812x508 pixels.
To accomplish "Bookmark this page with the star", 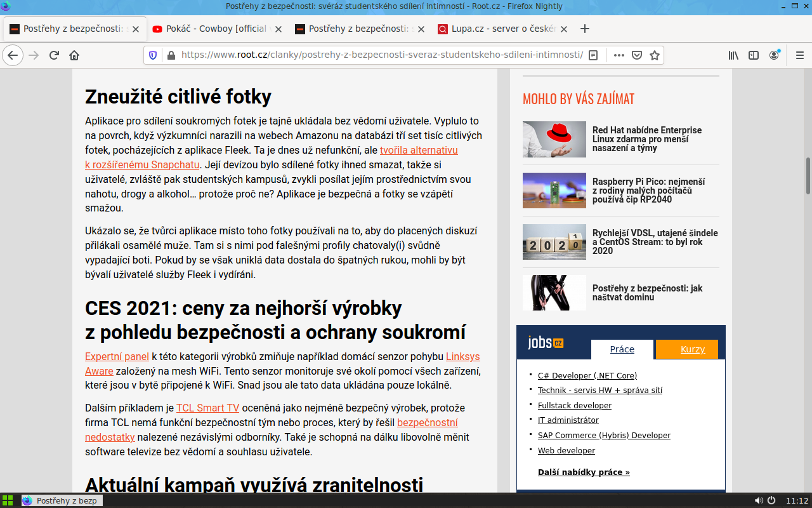I will point(655,55).
